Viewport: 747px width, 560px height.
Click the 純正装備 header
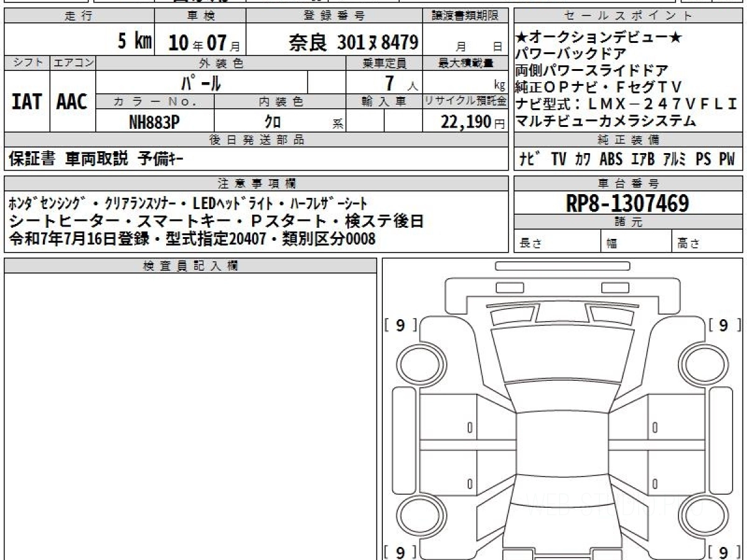pos(627,140)
